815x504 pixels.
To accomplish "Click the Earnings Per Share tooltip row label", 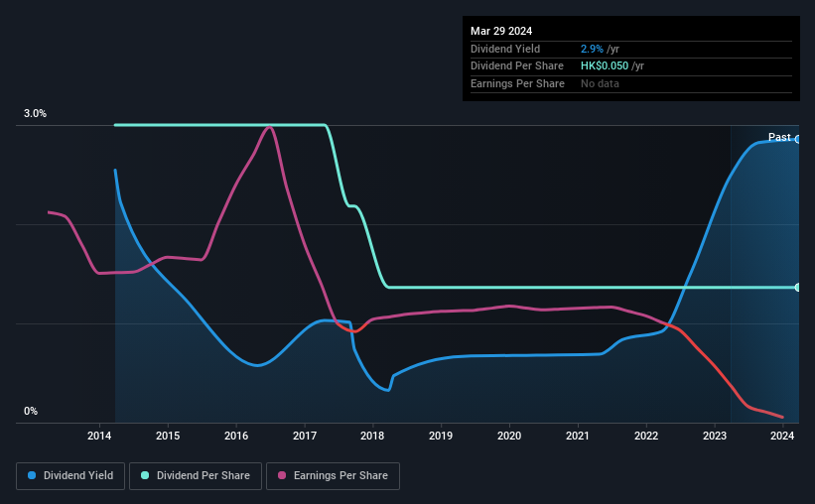I will (x=517, y=83).
